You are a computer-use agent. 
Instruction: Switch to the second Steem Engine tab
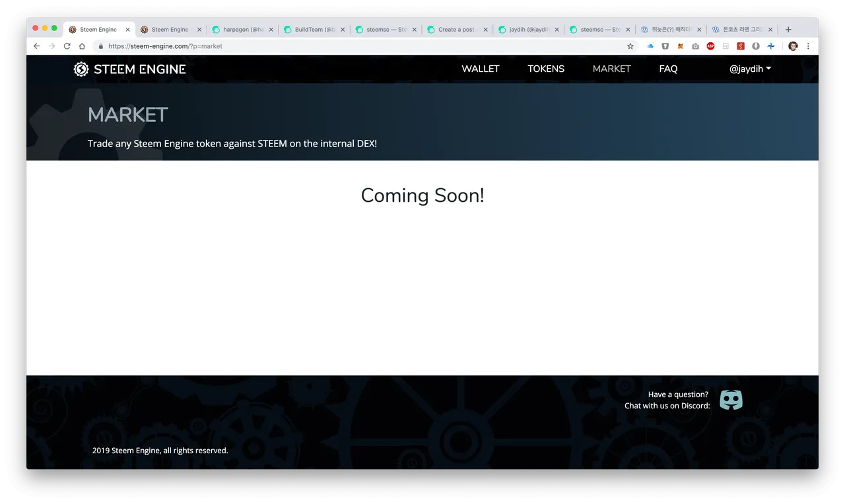pyautogui.click(x=170, y=30)
